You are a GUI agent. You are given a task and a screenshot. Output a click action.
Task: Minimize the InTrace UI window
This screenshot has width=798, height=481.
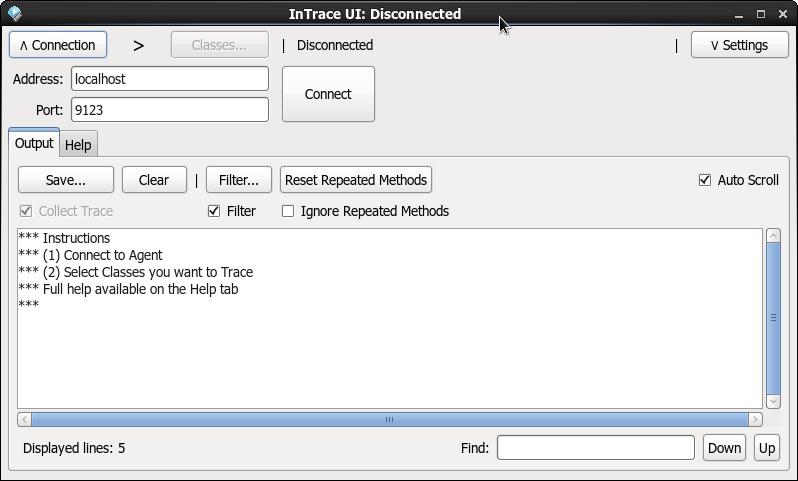(739, 14)
